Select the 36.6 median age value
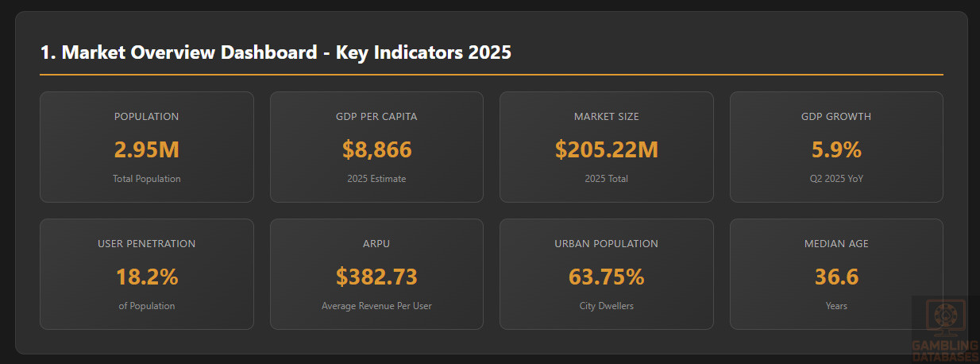Viewport: 980px width, 364px height. pyautogui.click(x=836, y=277)
